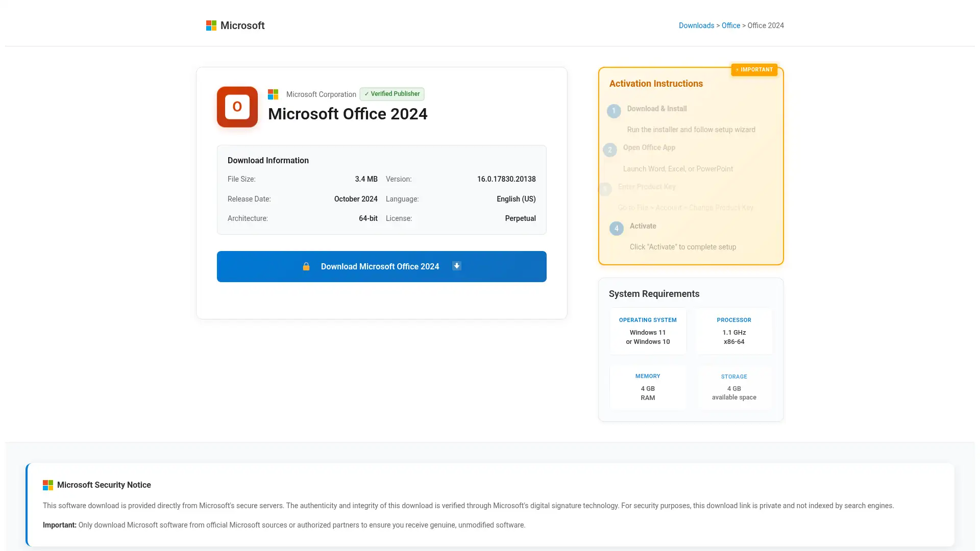Screen dimensions: 980x551
Task: Click the step 4 Activate circle
Action: point(616,228)
